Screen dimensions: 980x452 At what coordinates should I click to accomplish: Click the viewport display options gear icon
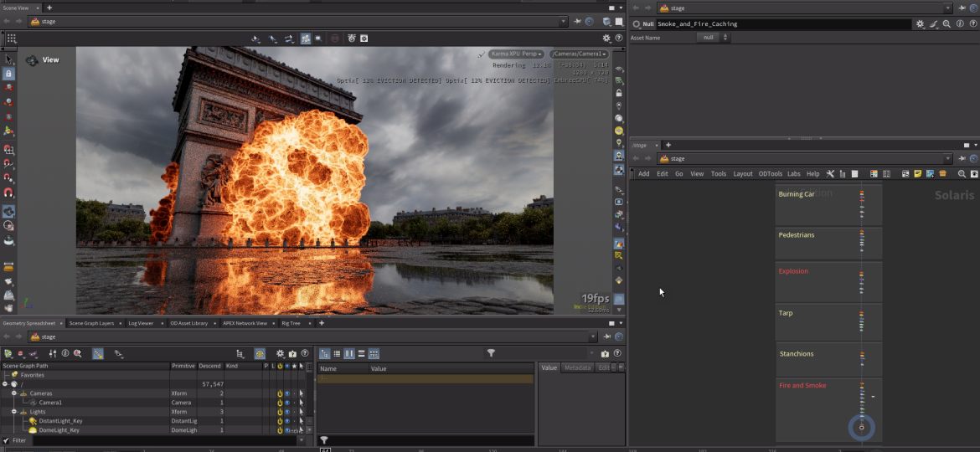(x=606, y=39)
